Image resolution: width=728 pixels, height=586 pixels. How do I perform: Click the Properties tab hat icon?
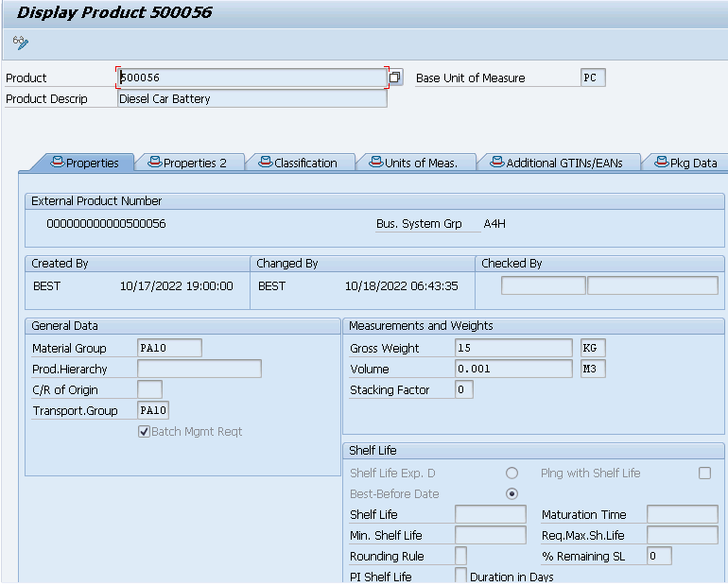click(57, 162)
